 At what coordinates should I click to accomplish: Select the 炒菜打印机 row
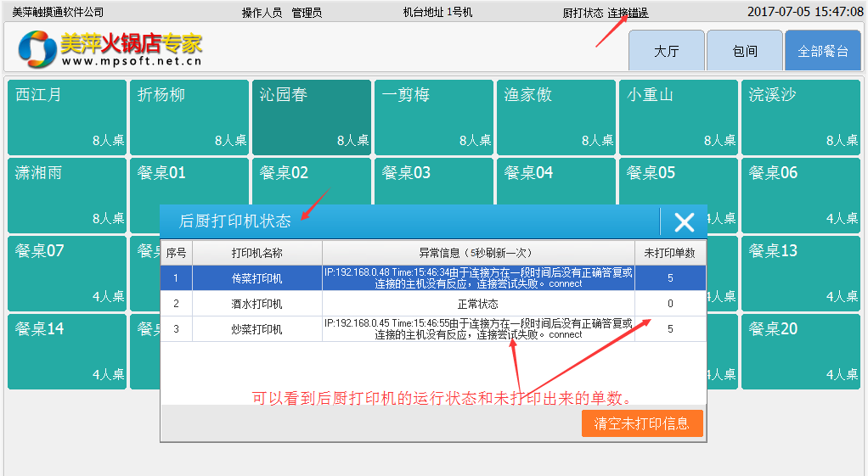point(256,329)
